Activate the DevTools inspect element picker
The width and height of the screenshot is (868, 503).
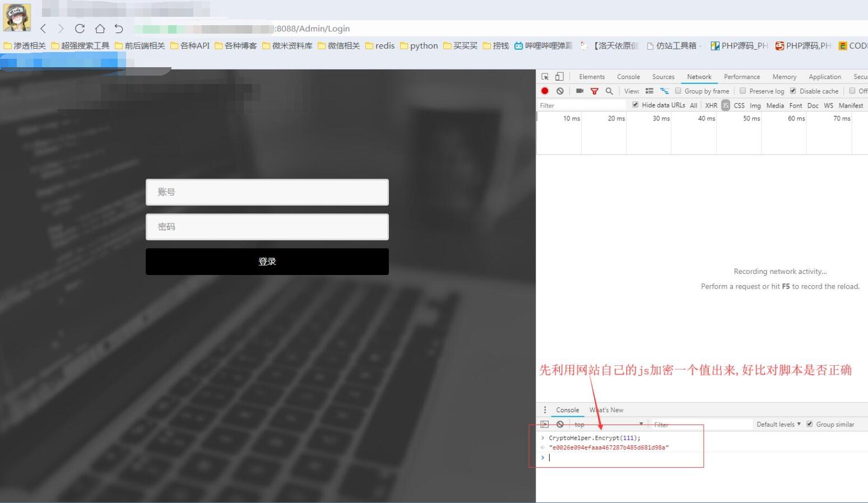pos(545,77)
